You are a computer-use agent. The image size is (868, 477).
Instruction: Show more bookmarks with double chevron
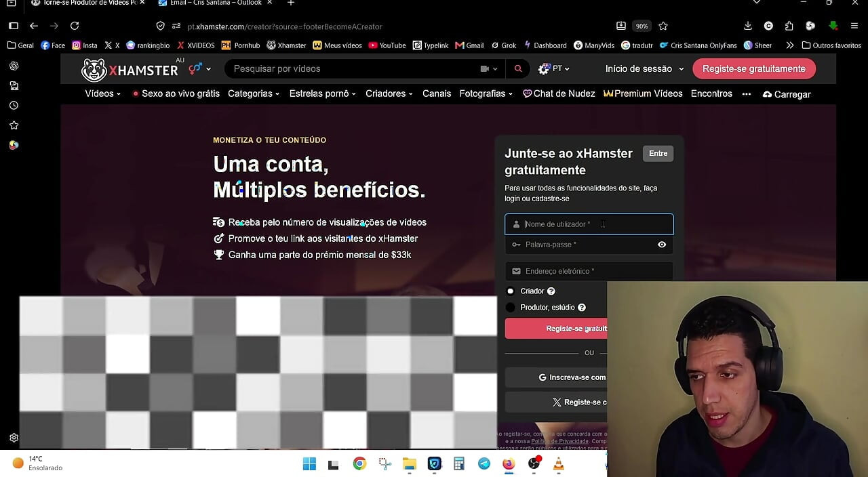click(789, 45)
